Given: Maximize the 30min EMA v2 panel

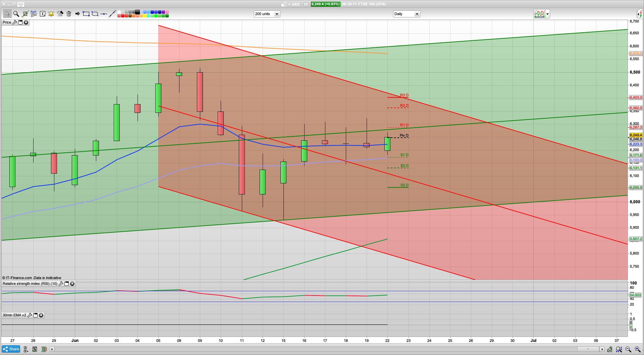Looking at the screenshot, I should point(35,315).
